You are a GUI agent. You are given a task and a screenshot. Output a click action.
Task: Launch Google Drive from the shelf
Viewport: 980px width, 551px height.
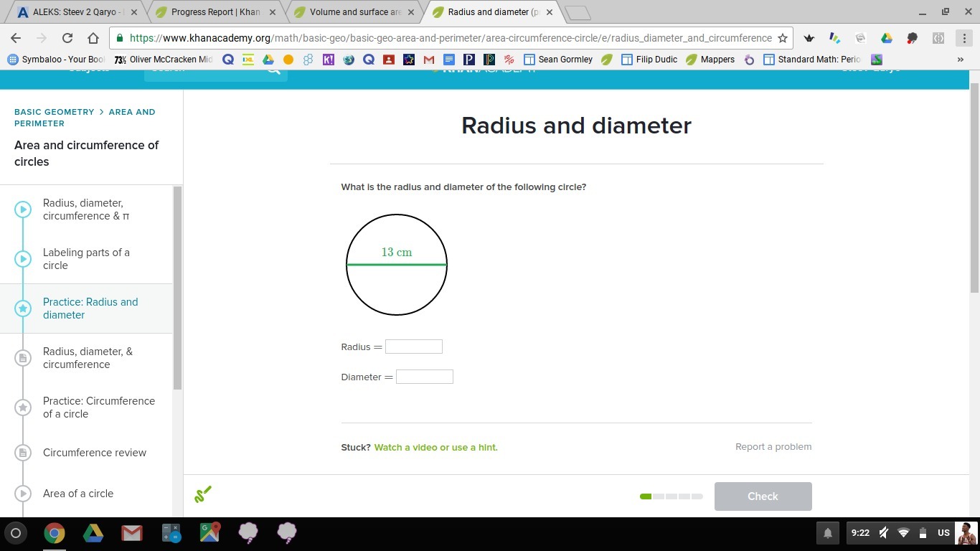(x=93, y=532)
